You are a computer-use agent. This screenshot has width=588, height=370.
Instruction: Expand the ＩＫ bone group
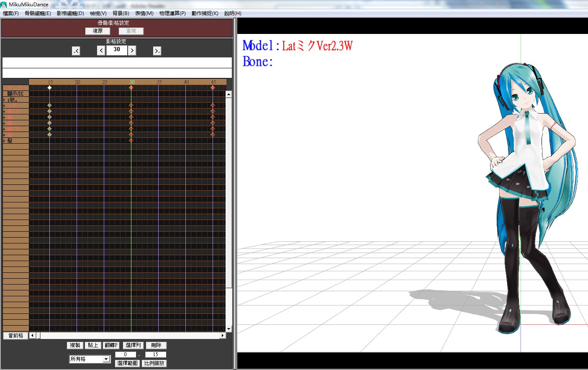[4, 106]
